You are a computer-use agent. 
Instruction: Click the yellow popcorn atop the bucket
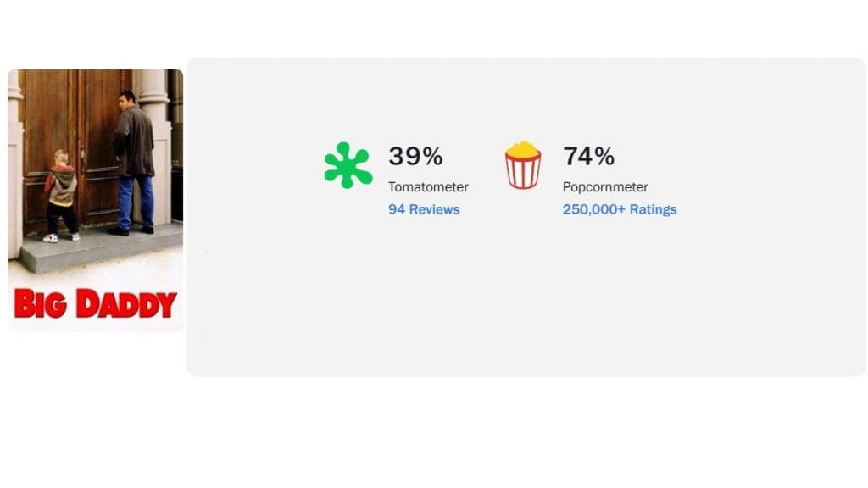click(x=523, y=150)
